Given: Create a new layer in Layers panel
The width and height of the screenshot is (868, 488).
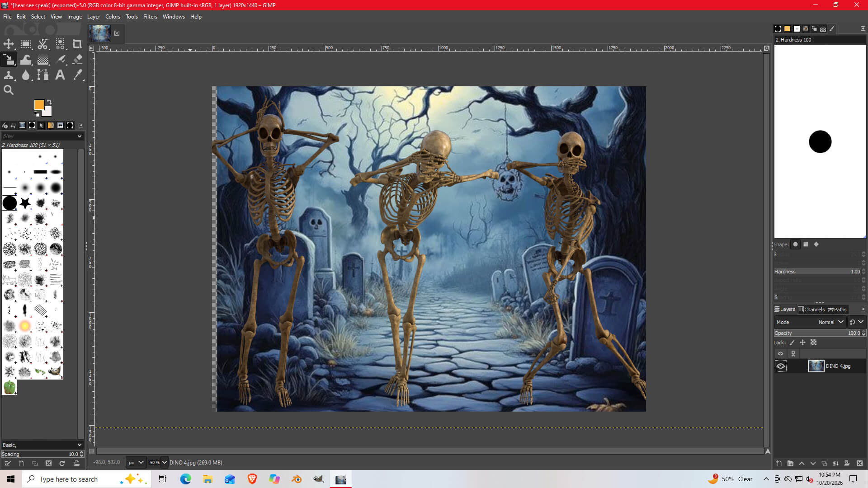Looking at the screenshot, I should [779, 463].
